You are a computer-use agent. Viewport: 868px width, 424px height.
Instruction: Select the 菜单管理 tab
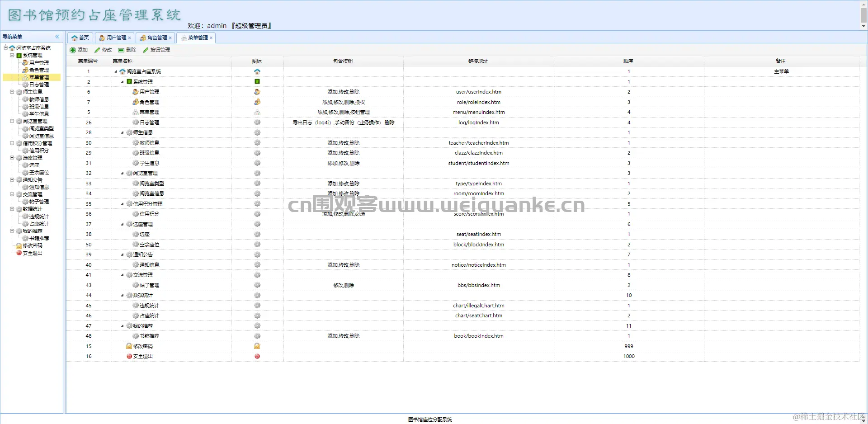tap(195, 38)
